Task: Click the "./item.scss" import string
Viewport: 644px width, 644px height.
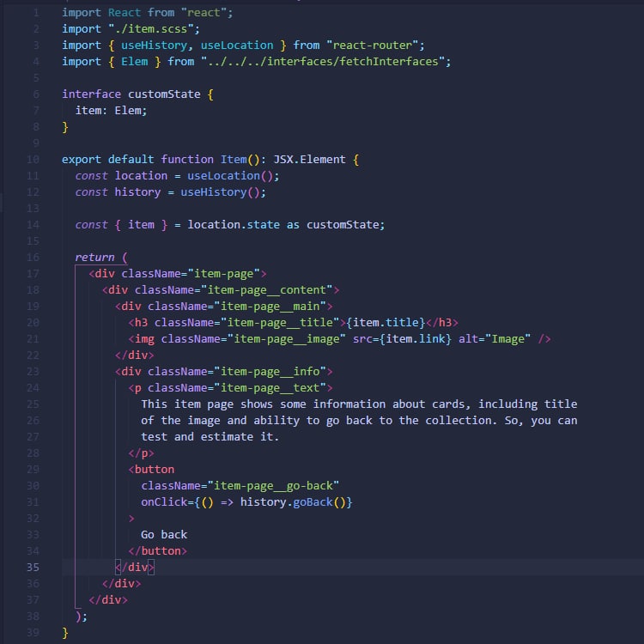Action: [151, 29]
